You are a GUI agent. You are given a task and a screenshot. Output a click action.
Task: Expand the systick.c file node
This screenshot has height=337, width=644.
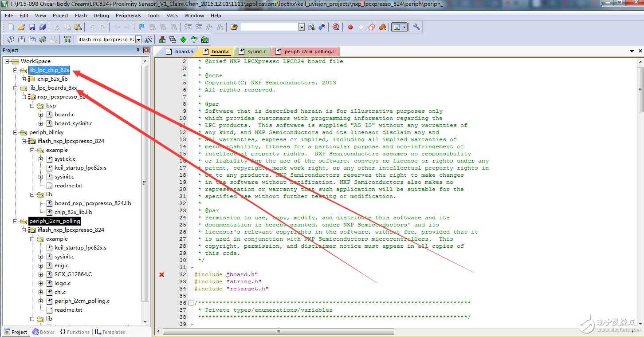41,159
